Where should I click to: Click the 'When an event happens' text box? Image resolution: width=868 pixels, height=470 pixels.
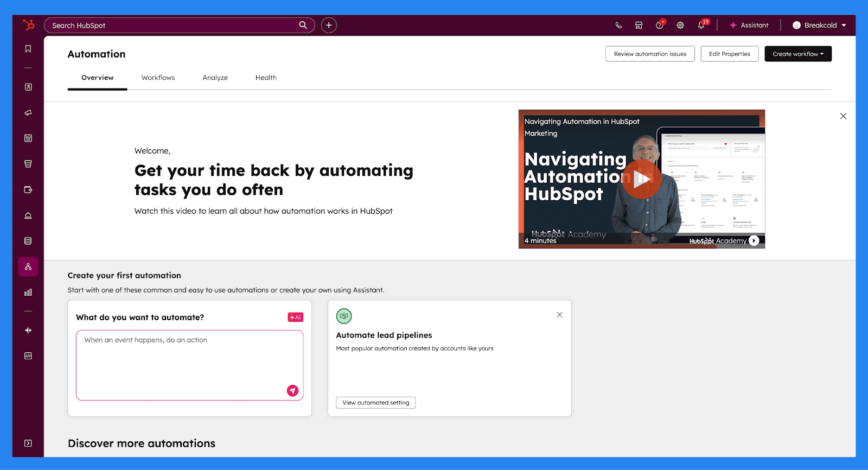pyautogui.click(x=190, y=365)
